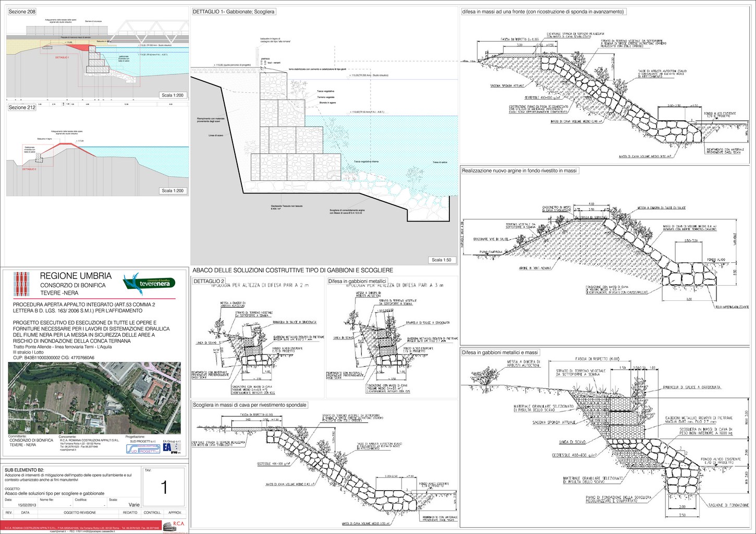
Task: Select "Realizzazione nuovo argine in fondo rivestito in massi"
Action: coord(520,171)
